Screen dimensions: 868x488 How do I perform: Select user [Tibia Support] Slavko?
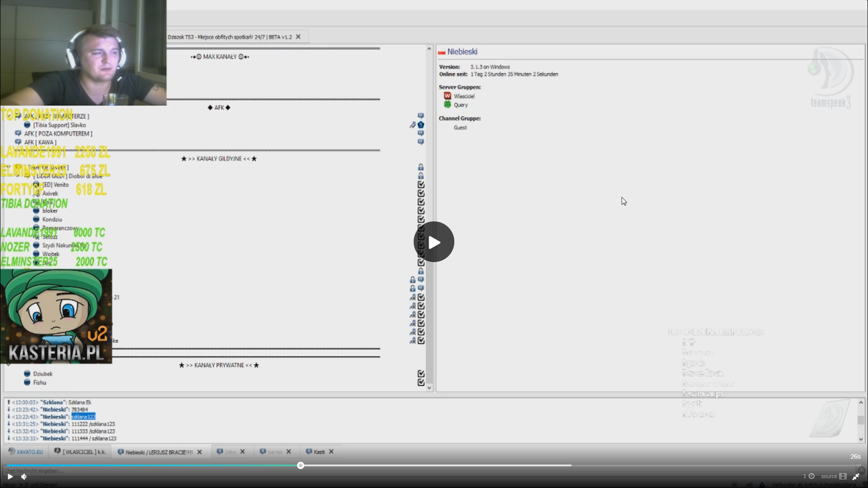[x=59, y=125]
